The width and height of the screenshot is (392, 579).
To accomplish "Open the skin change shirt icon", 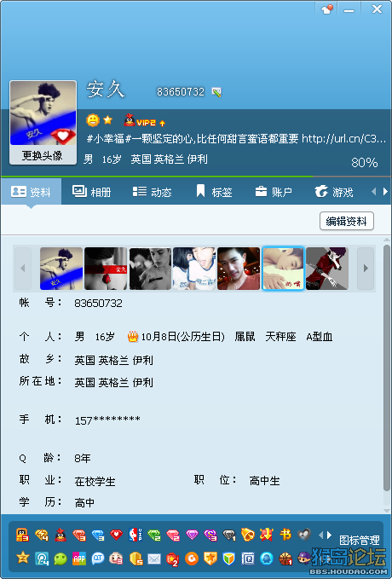I will (327, 9).
